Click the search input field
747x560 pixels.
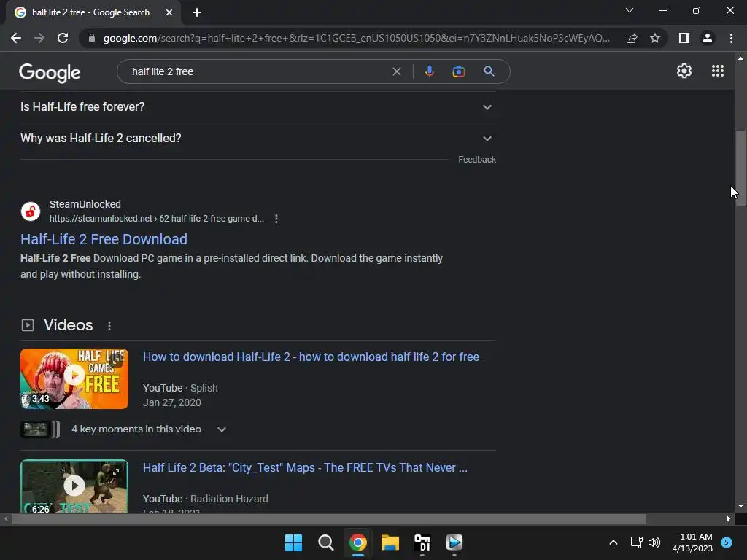click(260, 71)
